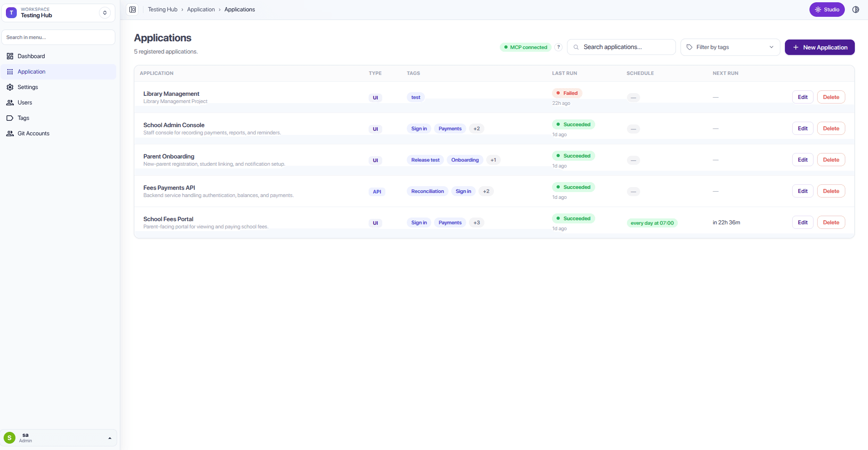The height and width of the screenshot is (450, 868).
Task: Click the Onboarding tag chip
Action: [x=465, y=160]
